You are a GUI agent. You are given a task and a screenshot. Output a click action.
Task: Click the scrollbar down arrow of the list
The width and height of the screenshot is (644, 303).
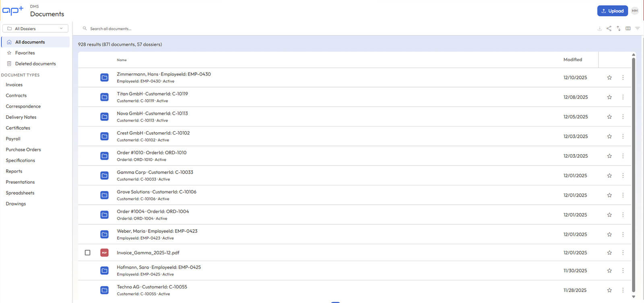click(634, 297)
